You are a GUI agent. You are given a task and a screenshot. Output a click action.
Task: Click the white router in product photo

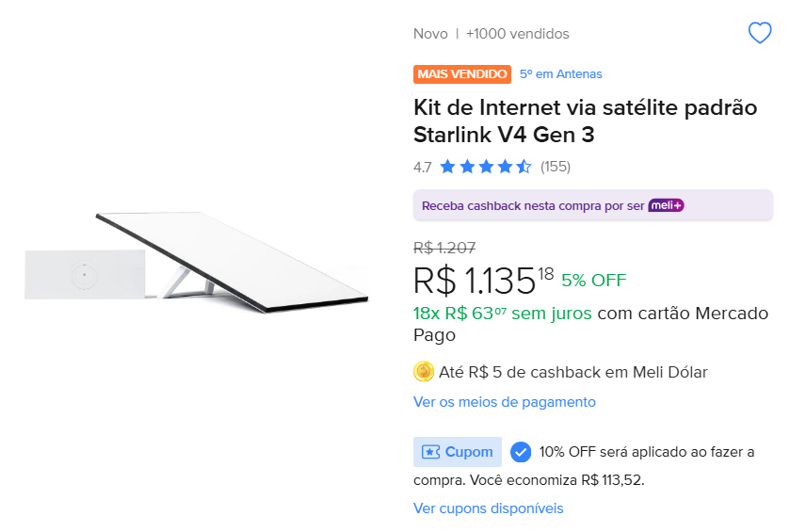(83, 274)
